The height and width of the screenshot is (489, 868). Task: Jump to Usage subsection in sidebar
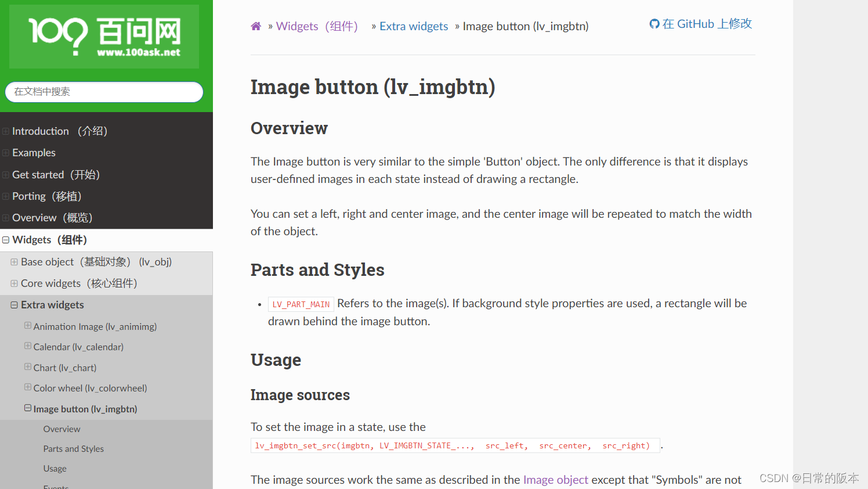click(55, 469)
